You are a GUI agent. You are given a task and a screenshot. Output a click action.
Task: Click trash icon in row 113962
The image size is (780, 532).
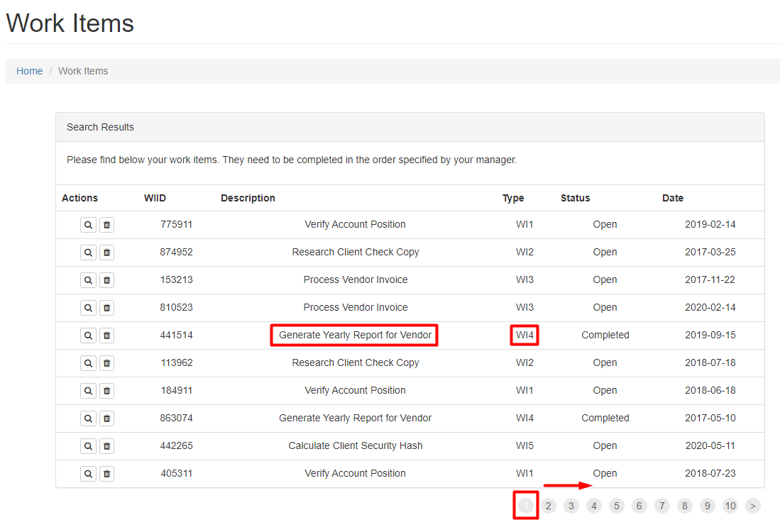[x=106, y=363]
